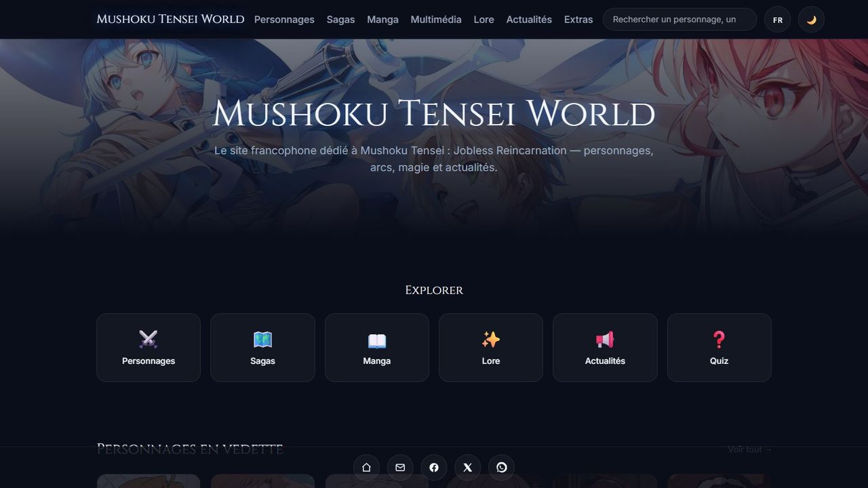The image size is (868, 488).
Task: Click the home icon in bottom bar
Action: coord(366,468)
